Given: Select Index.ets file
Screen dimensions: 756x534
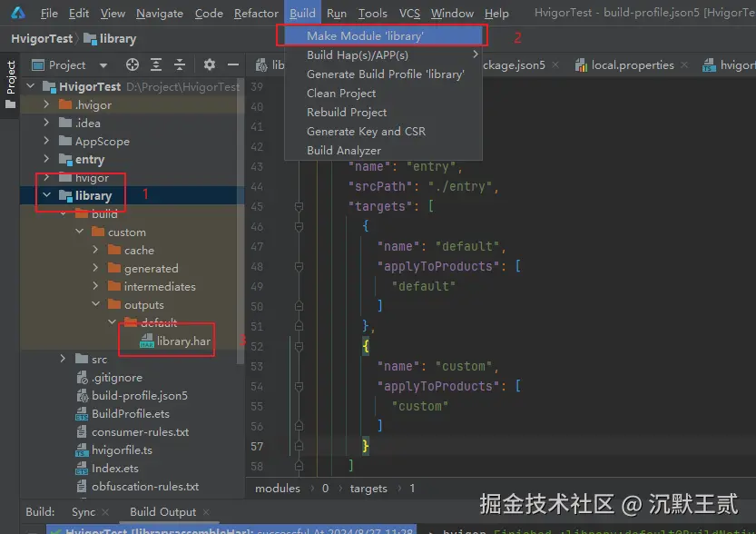Looking at the screenshot, I should (x=107, y=469).
